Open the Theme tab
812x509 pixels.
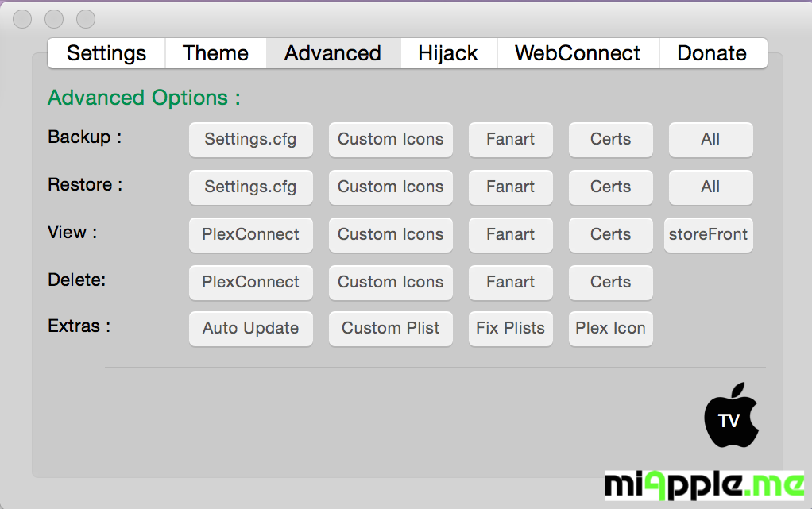pos(215,53)
